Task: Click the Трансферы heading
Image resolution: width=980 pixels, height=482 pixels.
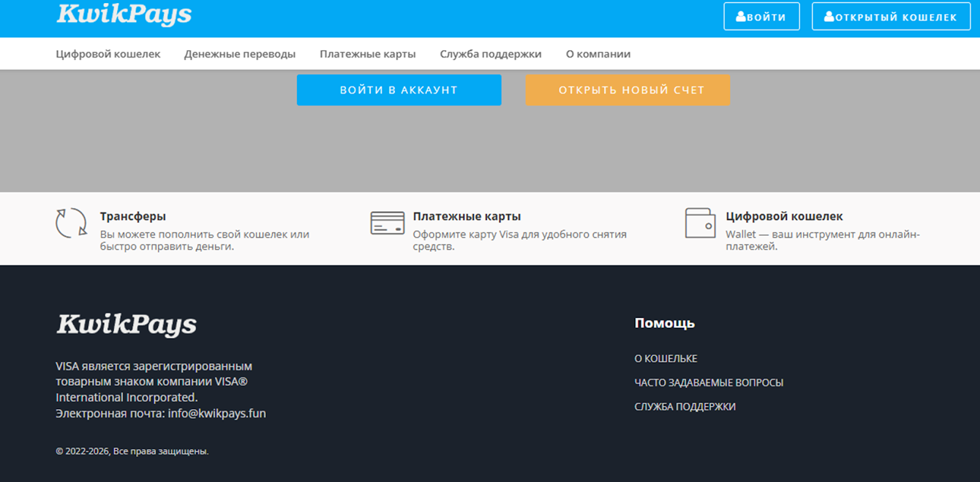Action: pos(133,216)
